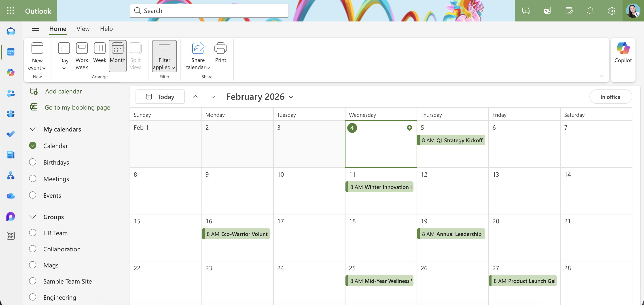Open Microsoft To Do from the left sidebar
The height and width of the screenshot is (305, 644).
click(11, 134)
